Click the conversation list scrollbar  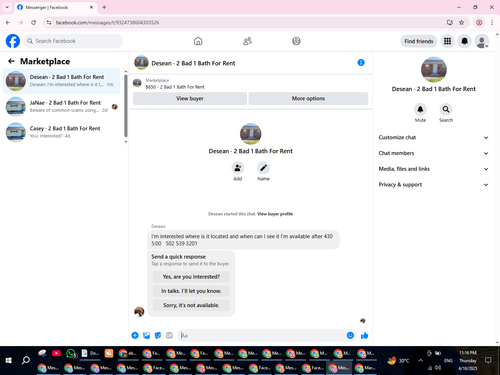pyautogui.click(x=126, y=106)
